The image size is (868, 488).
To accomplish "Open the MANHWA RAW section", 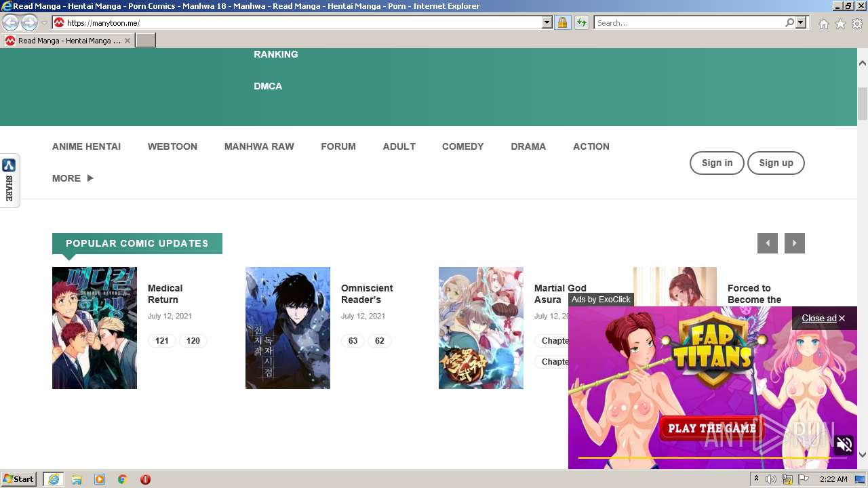I will [259, 146].
